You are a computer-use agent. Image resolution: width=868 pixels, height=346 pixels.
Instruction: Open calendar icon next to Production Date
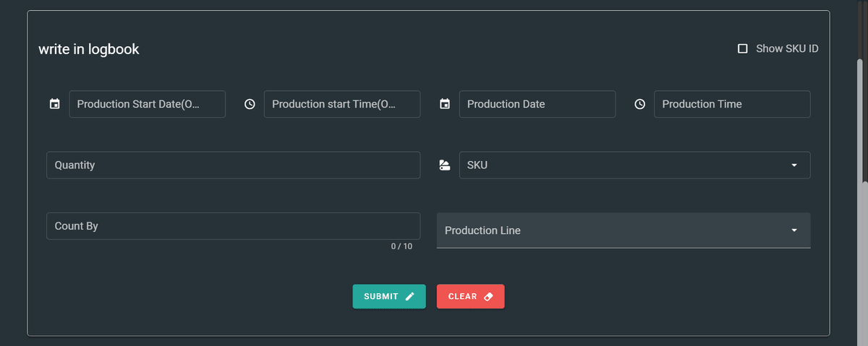pos(445,104)
